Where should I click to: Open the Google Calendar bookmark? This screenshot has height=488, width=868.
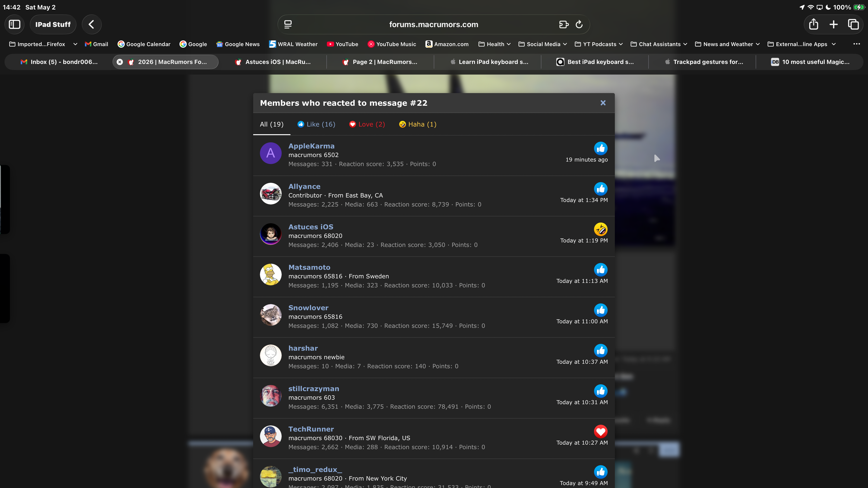144,44
